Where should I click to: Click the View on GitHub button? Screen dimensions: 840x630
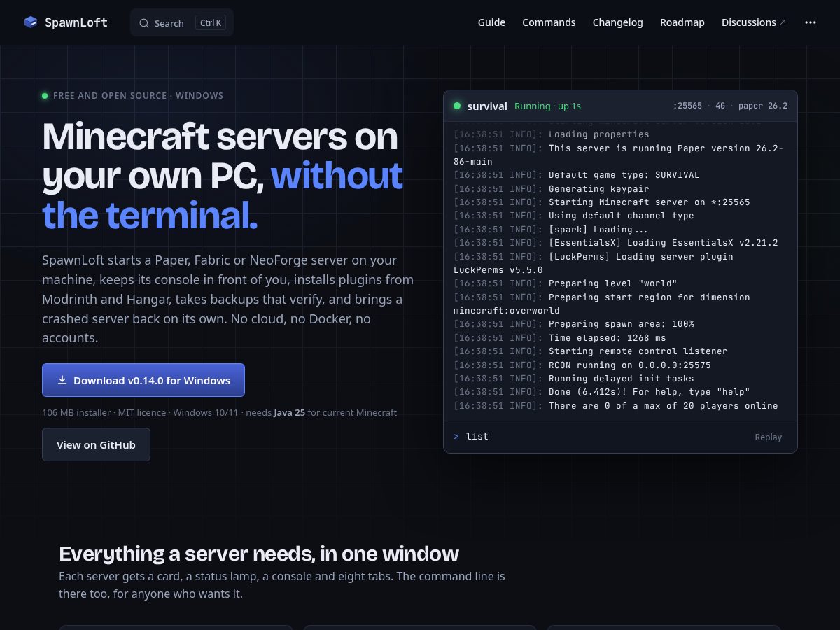tap(96, 444)
